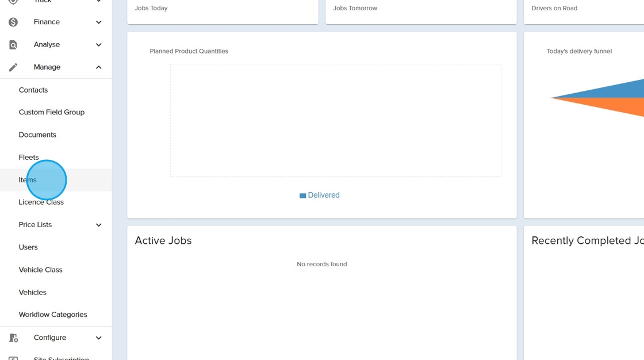The height and width of the screenshot is (360, 644).
Task: Collapse the Manage menu chevron
Action: point(98,67)
